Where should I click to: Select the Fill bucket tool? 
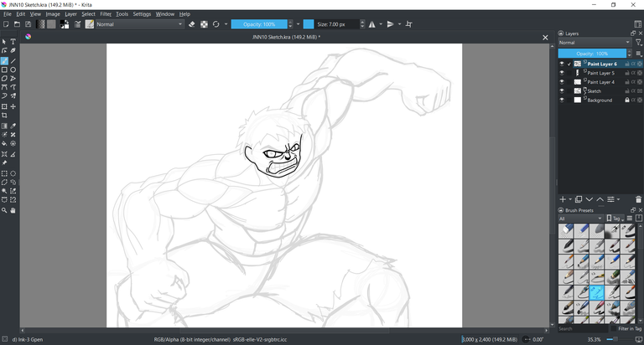click(4, 143)
